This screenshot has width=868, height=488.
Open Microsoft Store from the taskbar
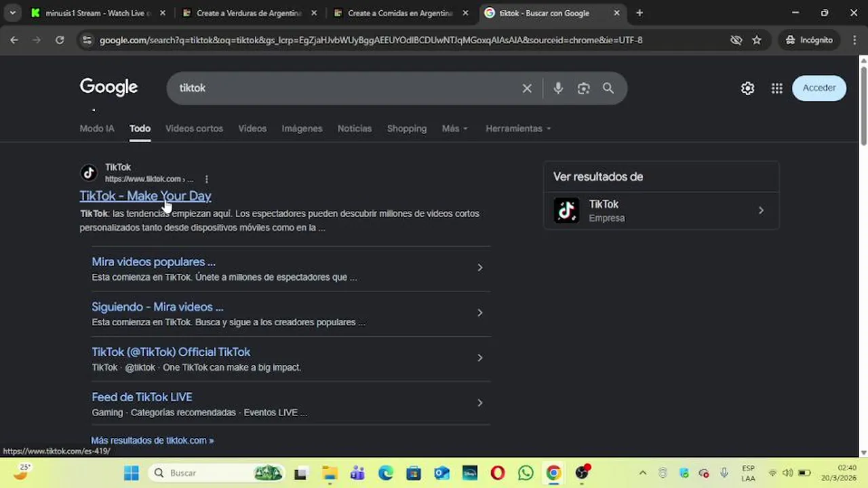point(414,472)
